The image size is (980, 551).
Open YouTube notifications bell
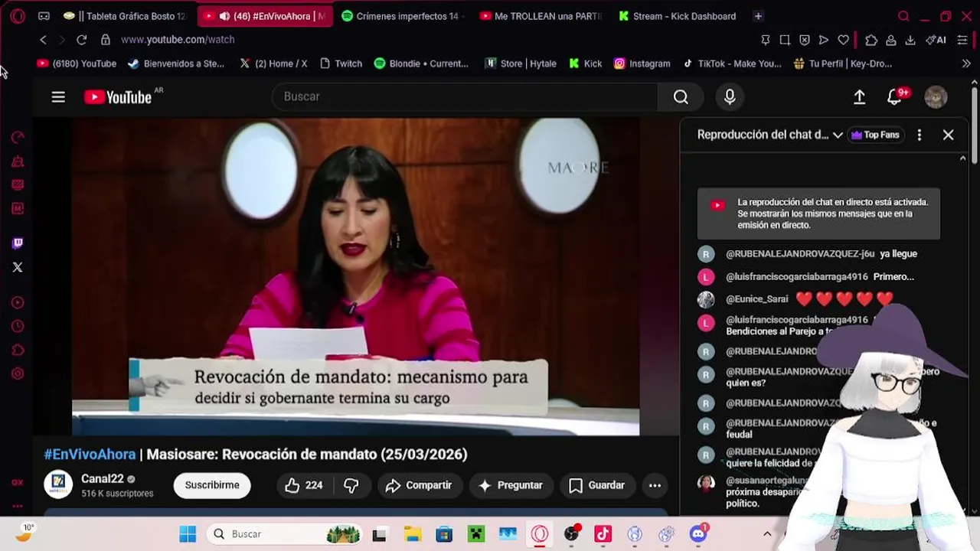click(x=894, y=96)
